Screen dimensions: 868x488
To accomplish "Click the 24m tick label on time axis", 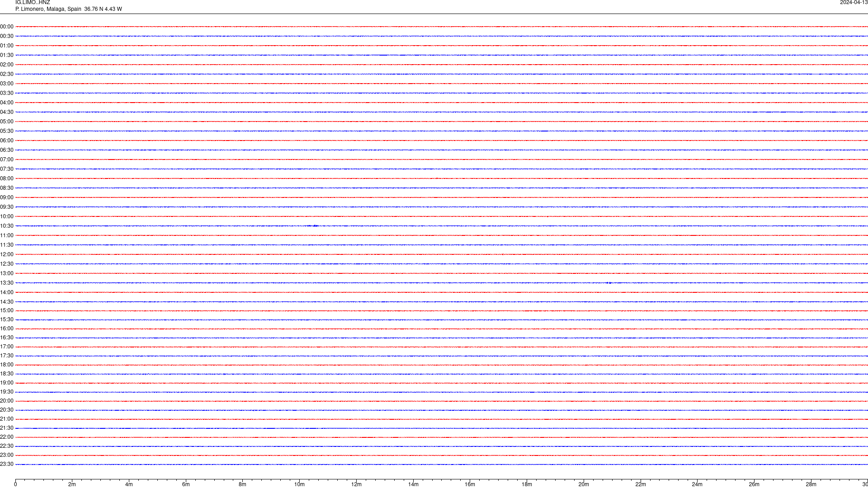I will pyautogui.click(x=697, y=484).
